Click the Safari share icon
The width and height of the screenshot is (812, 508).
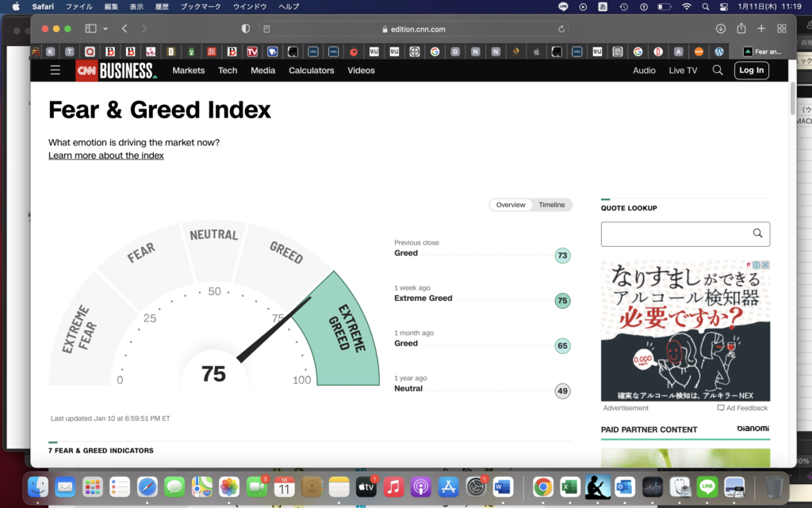click(741, 28)
